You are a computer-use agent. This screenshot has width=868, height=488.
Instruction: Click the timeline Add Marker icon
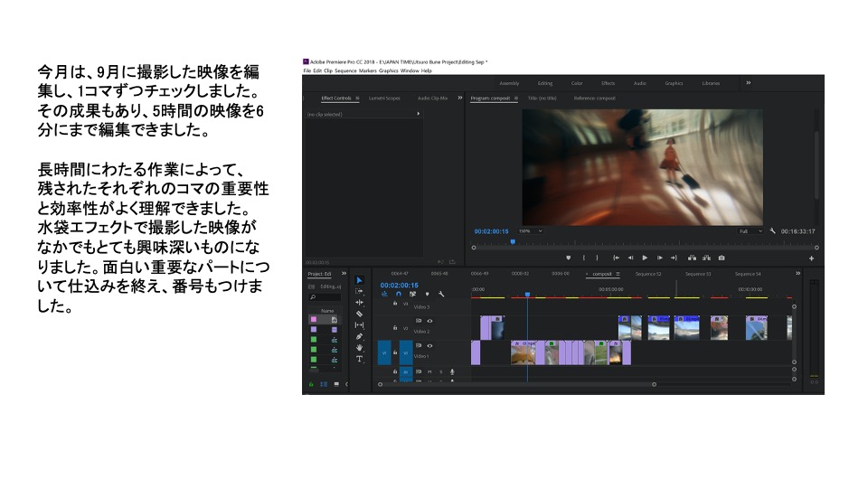tap(428, 294)
